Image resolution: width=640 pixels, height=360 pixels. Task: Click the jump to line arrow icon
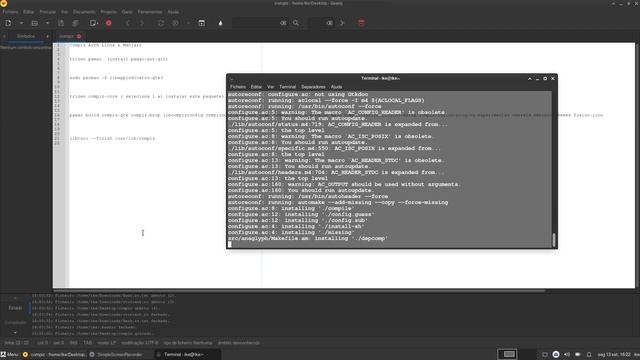(342, 23)
